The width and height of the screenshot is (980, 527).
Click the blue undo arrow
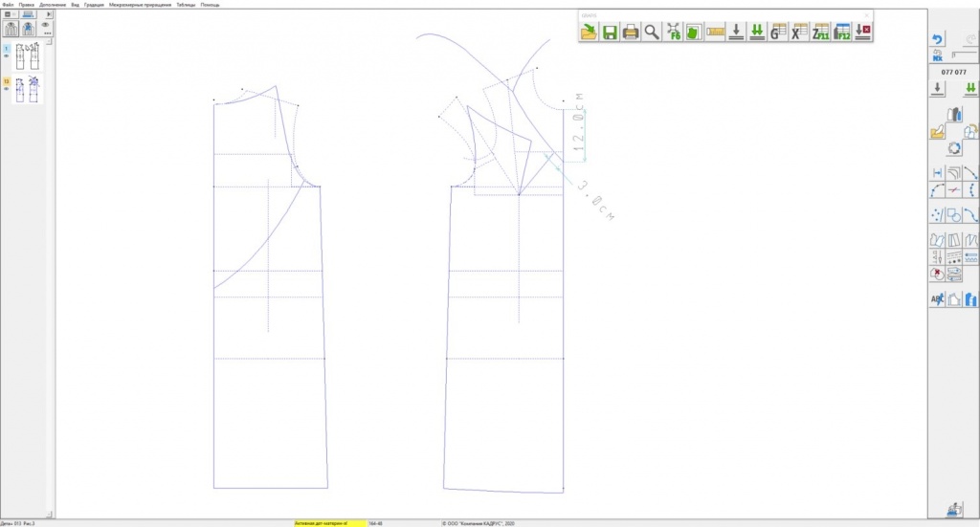coord(938,40)
